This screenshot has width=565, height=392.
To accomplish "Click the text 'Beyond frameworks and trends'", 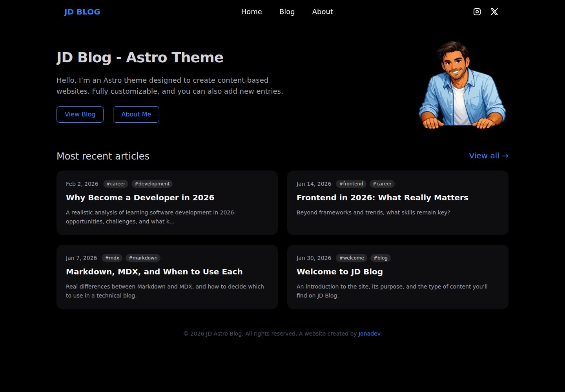I will [373, 212].
